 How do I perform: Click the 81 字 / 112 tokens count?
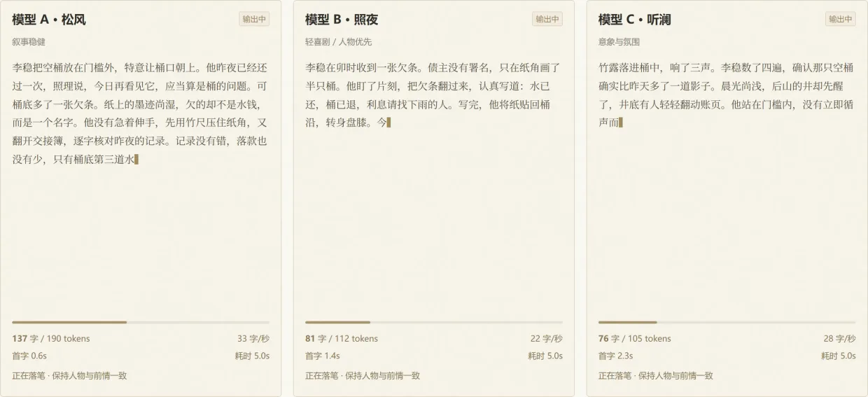[342, 339]
